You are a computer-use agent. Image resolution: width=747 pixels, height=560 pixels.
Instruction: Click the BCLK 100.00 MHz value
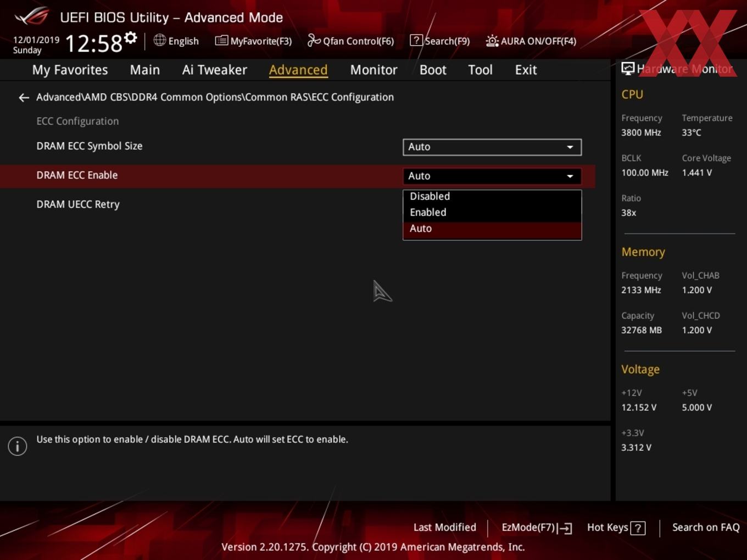(645, 172)
